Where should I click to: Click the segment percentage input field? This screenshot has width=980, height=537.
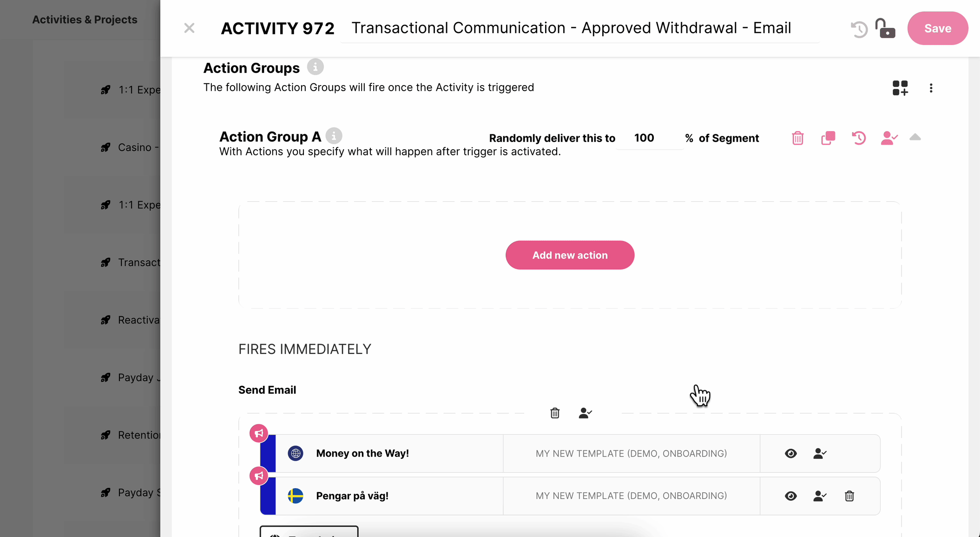(x=649, y=138)
